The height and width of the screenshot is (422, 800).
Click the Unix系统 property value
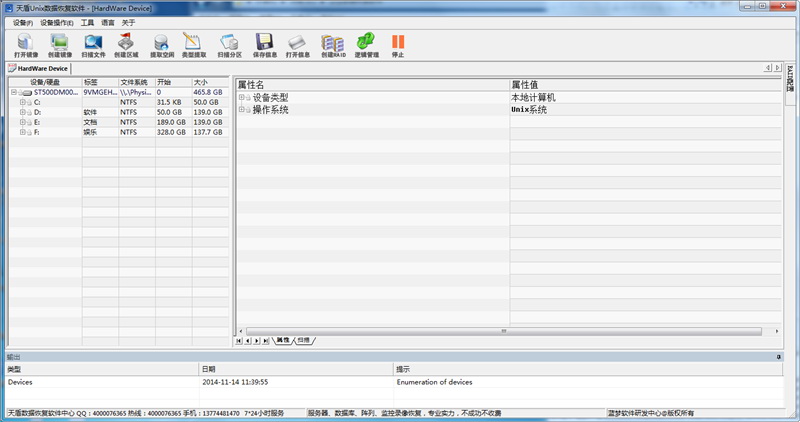coord(529,109)
